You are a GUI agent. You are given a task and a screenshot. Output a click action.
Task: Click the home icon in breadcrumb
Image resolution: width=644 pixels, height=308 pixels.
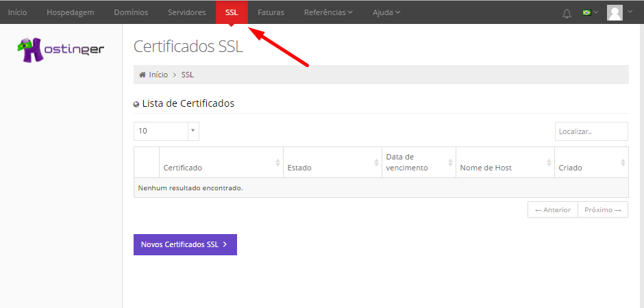point(143,75)
